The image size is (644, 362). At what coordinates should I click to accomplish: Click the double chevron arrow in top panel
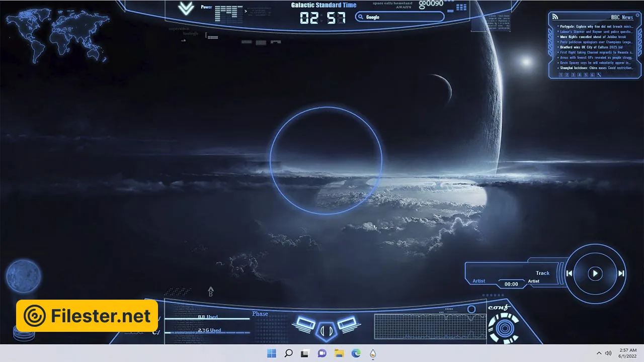tap(186, 9)
